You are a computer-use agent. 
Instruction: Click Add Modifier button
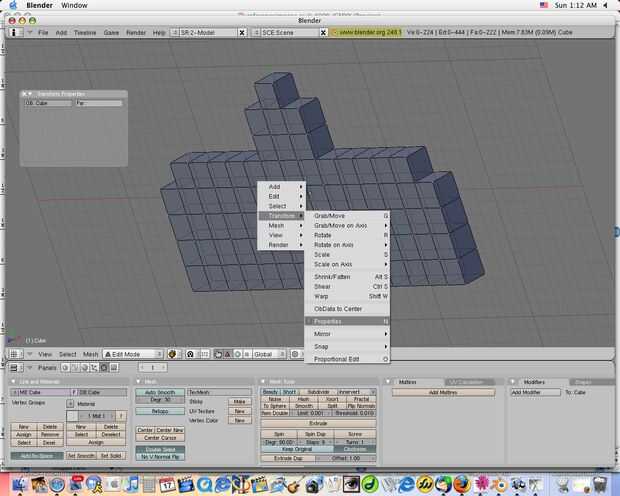pyautogui.click(x=536, y=392)
